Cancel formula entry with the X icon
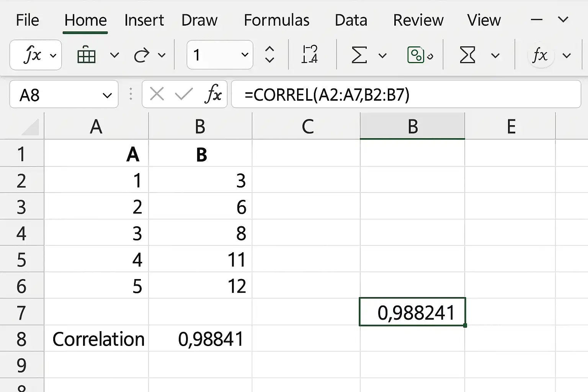Screen dimensions: 588x392 [x=157, y=94]
